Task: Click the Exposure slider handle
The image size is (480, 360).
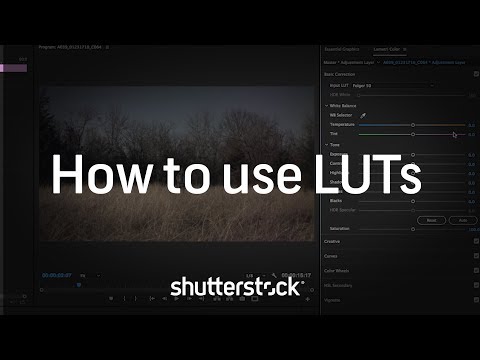Action: click(413, 155)
